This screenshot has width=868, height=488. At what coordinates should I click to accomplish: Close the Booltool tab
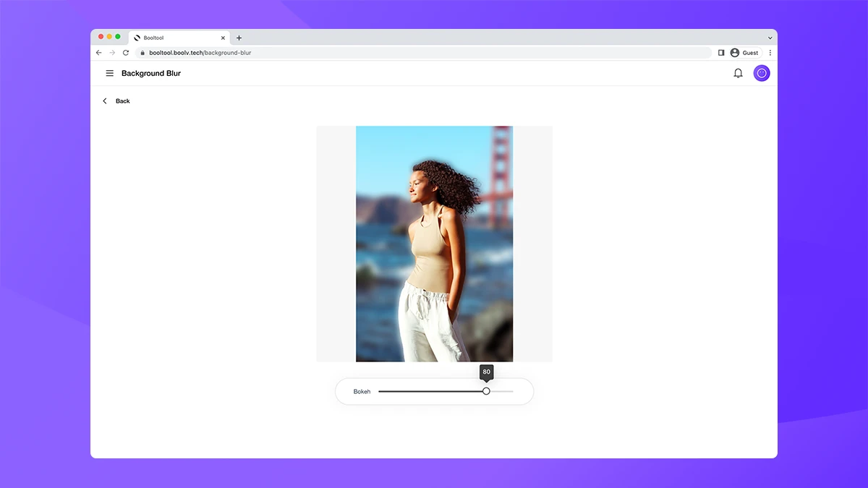point(223,38)
